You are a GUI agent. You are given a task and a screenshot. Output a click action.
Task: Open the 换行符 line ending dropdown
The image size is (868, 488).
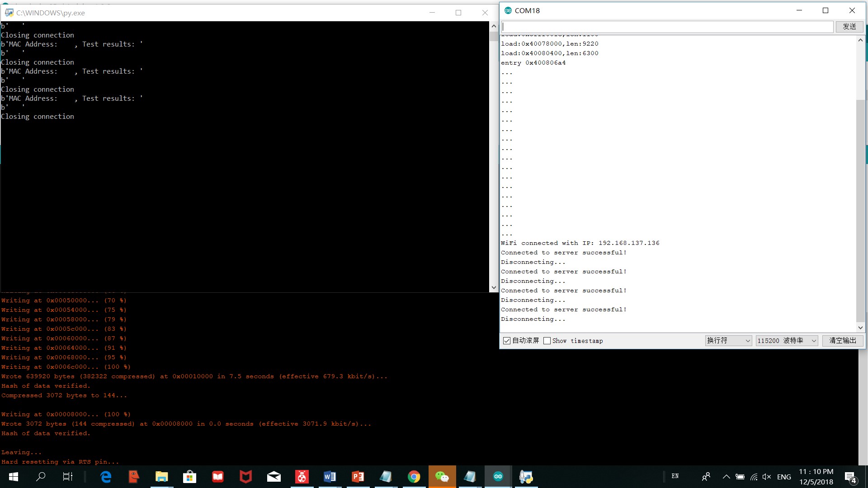728,341
